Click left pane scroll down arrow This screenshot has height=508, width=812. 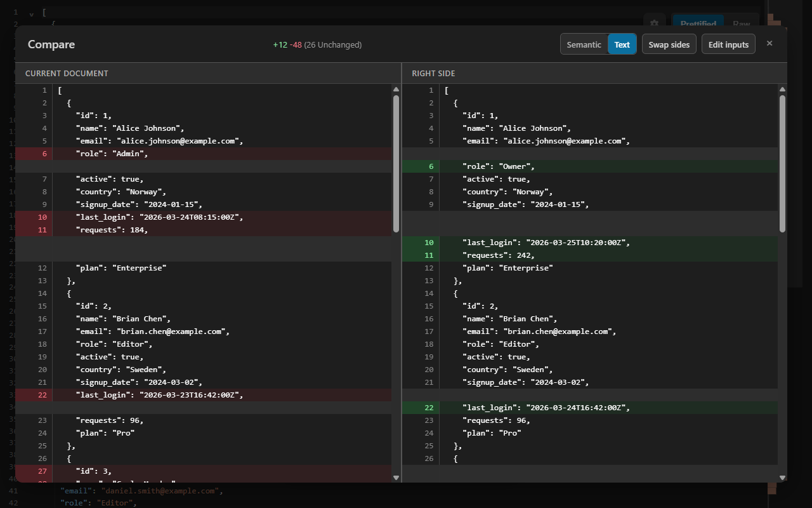tap(396, 478)
